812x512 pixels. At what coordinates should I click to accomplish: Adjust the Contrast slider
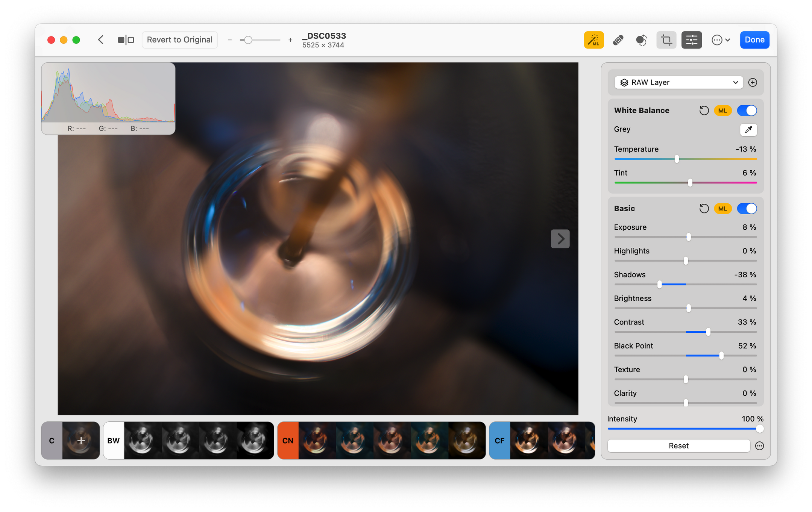685,332
